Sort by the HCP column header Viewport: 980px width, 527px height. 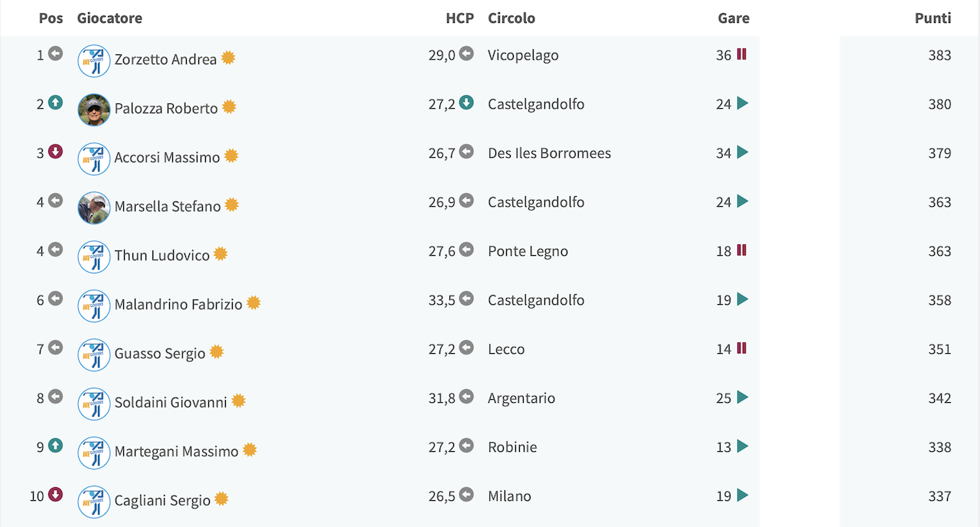click(459, 18)
